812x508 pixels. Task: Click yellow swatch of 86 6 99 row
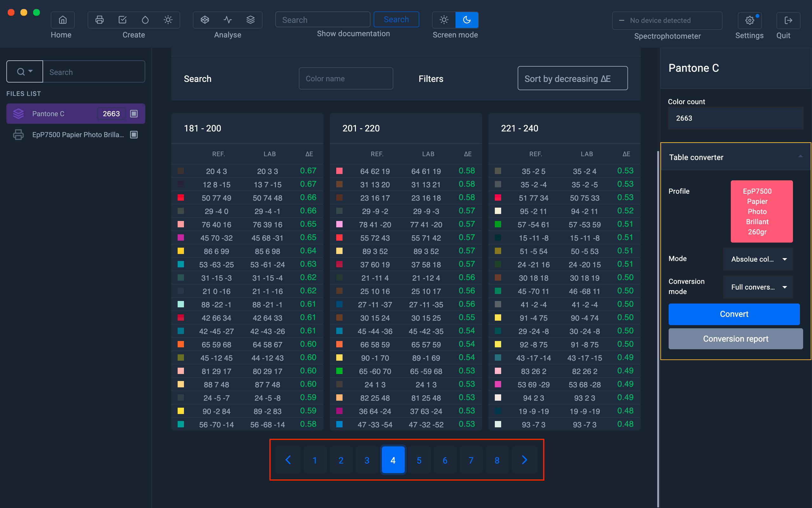point(181,251)
